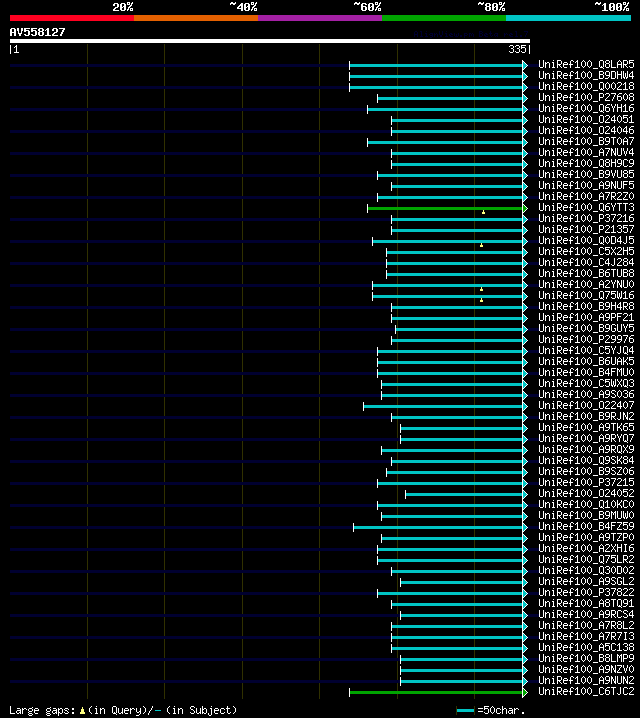
Task: Select the UniRef100_B9T0A7 label
Action: (586, 141)
